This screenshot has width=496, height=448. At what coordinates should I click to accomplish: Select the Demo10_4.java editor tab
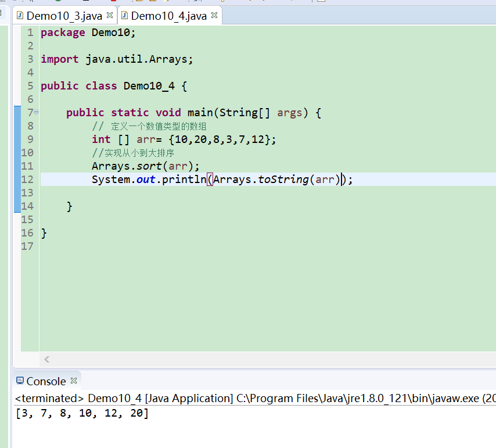click(x=168, y=16)
